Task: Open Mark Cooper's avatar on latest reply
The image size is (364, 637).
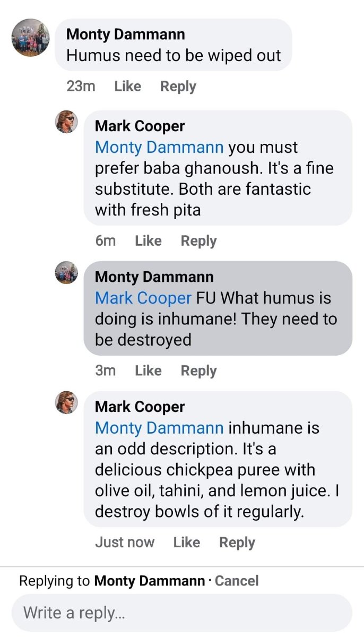Action: pos(66,403)
